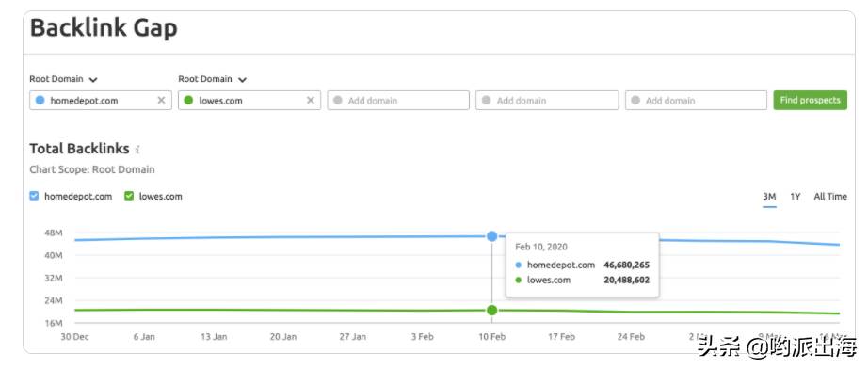Click Chart Scope: Root Domain text

92,169
